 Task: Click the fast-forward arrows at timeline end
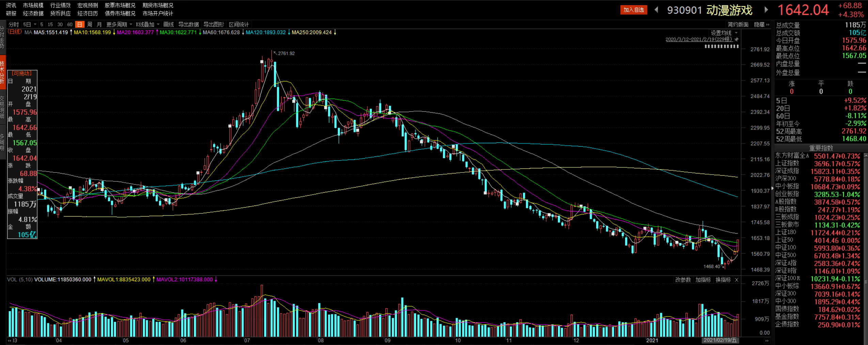pos(767,341)
